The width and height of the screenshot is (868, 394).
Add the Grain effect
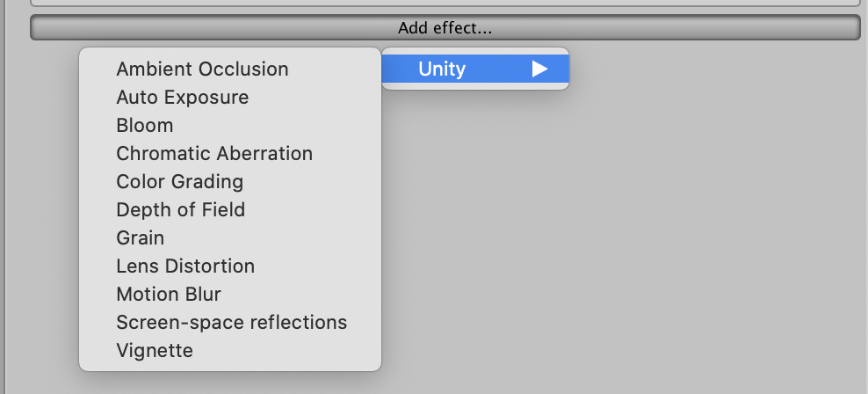coord(141,237)
